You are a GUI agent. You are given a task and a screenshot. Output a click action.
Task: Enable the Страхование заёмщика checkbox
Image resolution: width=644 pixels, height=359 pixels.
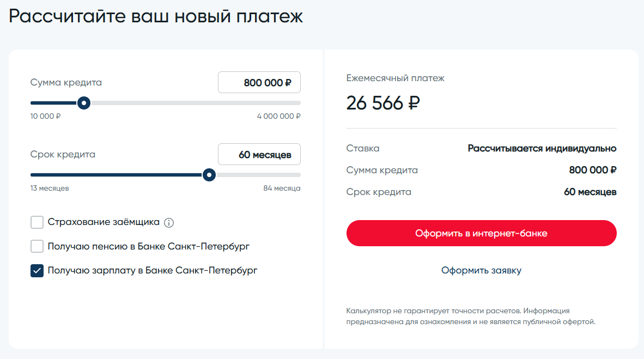(37, 222)
